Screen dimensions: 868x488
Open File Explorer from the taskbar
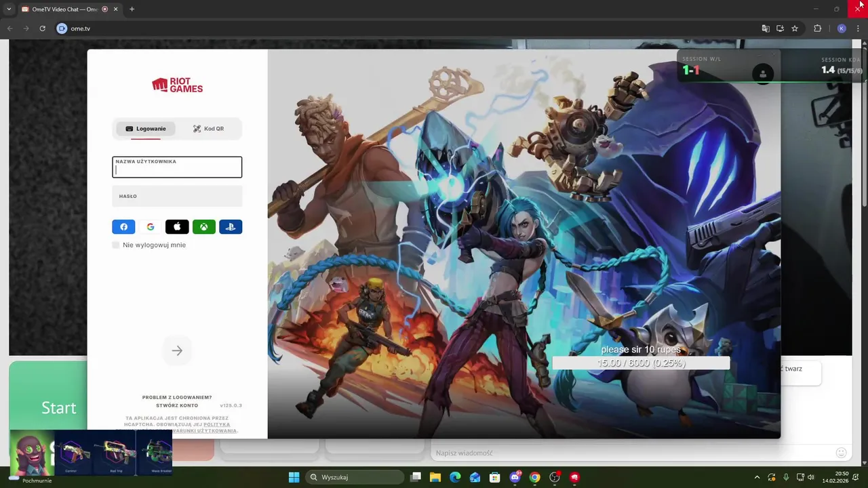pyautogui.click(x=435, y=477)
